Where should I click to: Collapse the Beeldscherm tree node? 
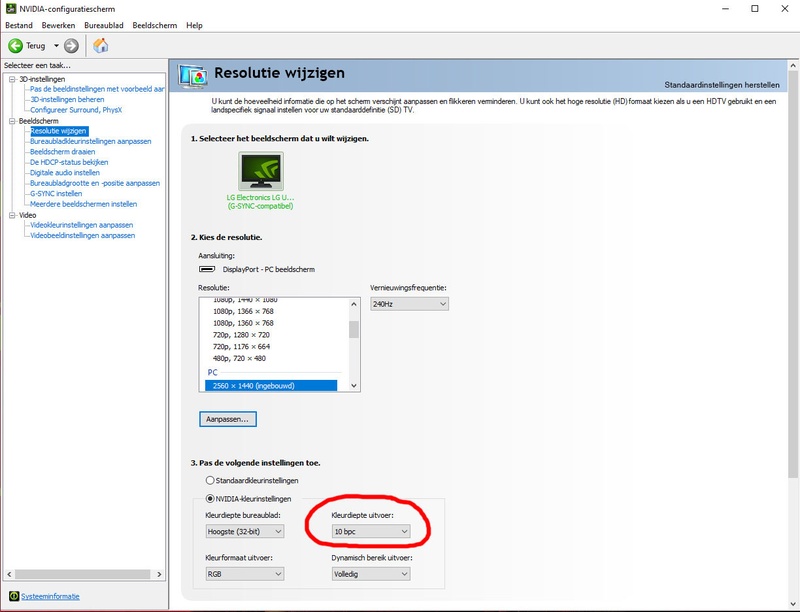pos(12,121)
